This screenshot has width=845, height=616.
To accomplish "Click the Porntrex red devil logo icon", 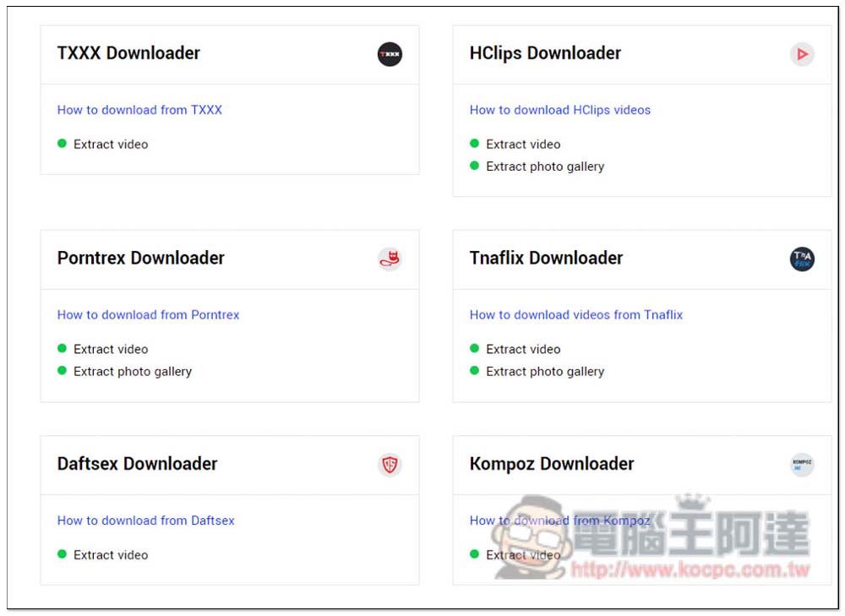I will coord(390,259).
